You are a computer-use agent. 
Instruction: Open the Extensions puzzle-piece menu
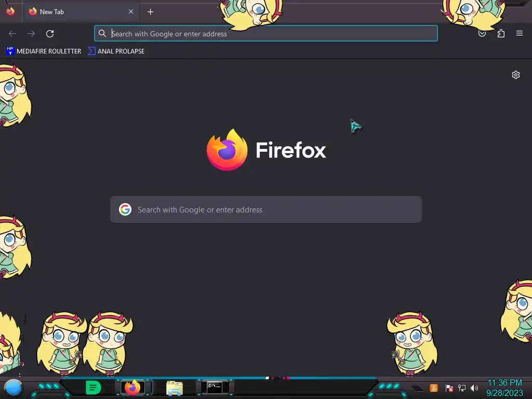coord(501,33)
